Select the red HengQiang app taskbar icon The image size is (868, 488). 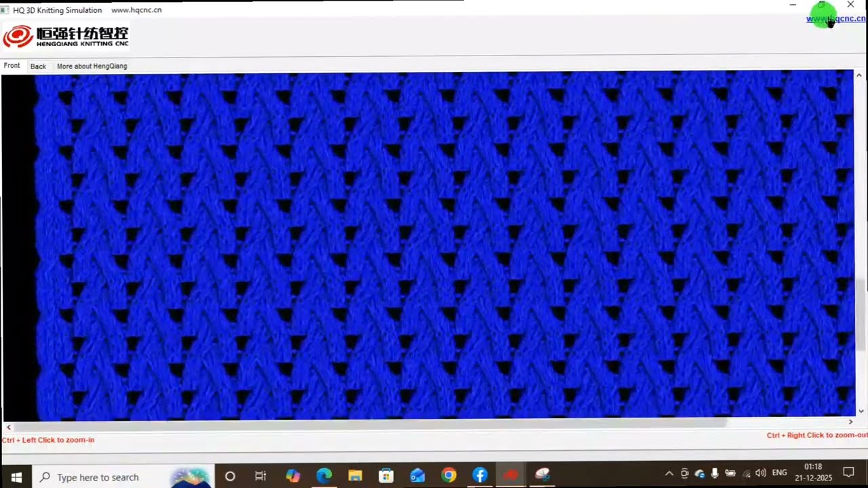tap(511, 476)
